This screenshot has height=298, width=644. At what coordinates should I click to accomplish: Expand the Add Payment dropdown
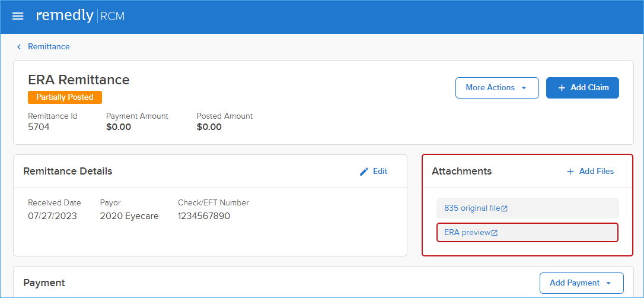click(x=582, y=283)
